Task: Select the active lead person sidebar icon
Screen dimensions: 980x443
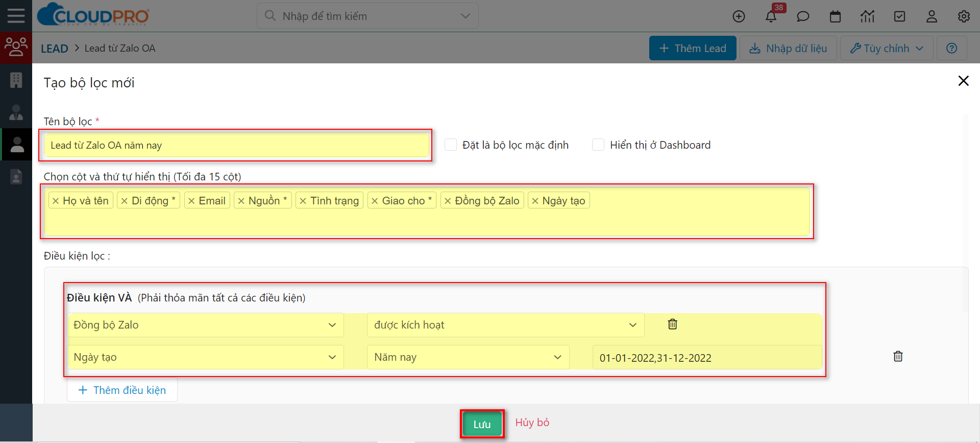Action: (17, 144)
